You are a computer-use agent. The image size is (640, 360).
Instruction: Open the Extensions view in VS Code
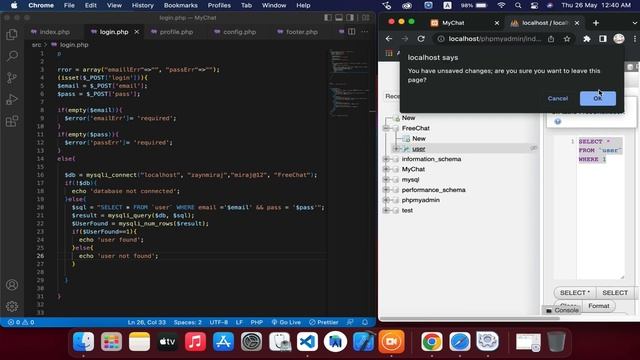(x=12, y=121)
